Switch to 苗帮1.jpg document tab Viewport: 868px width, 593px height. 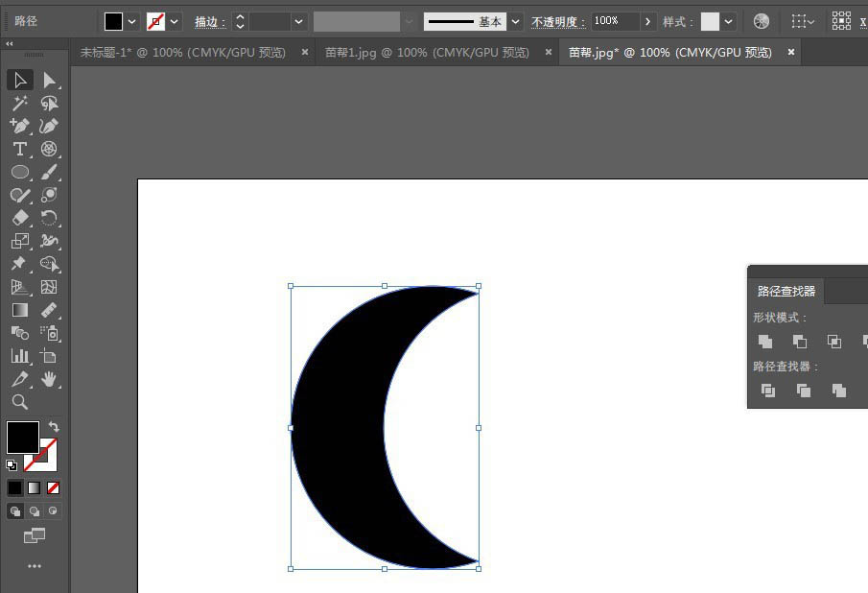[427, 53]
